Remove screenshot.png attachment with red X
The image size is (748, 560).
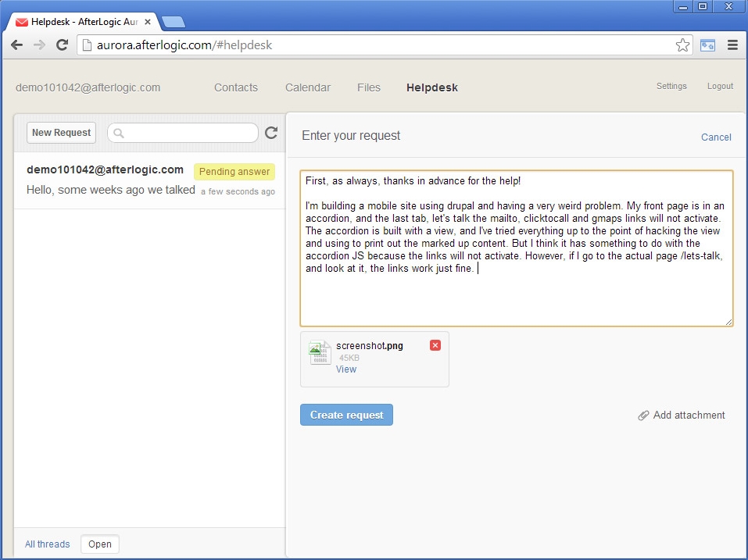[x=435, y=345]
